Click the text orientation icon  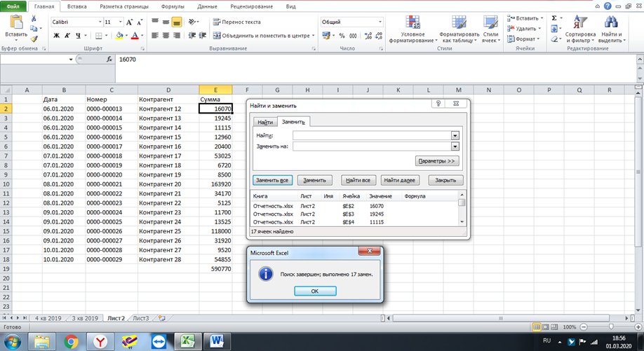coord(192,22)
